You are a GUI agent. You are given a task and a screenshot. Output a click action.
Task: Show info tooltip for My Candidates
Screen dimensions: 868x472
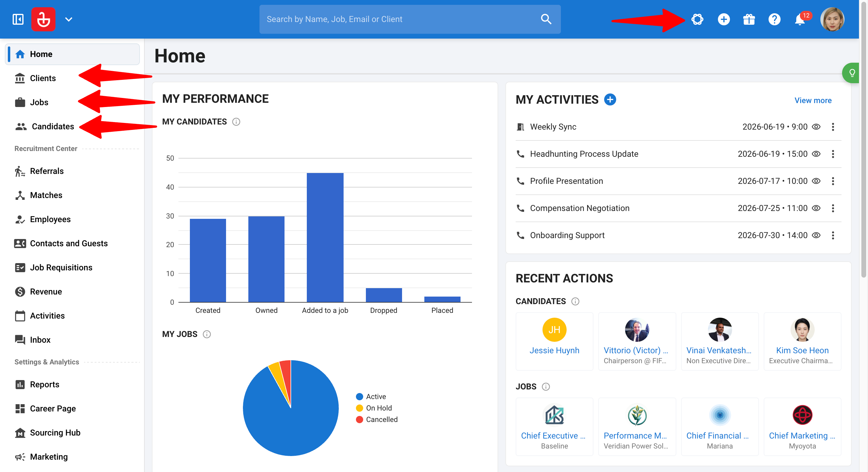coord(236,122)
